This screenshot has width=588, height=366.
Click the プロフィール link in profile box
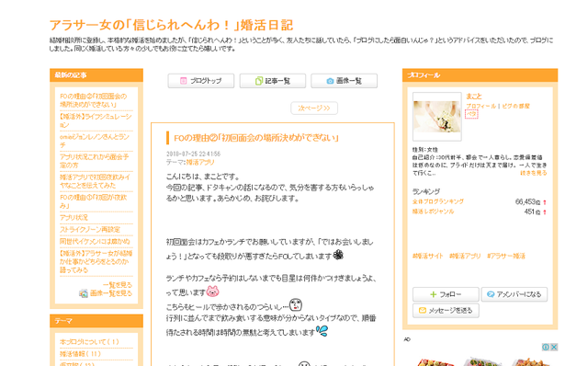(x=481, y=107)
